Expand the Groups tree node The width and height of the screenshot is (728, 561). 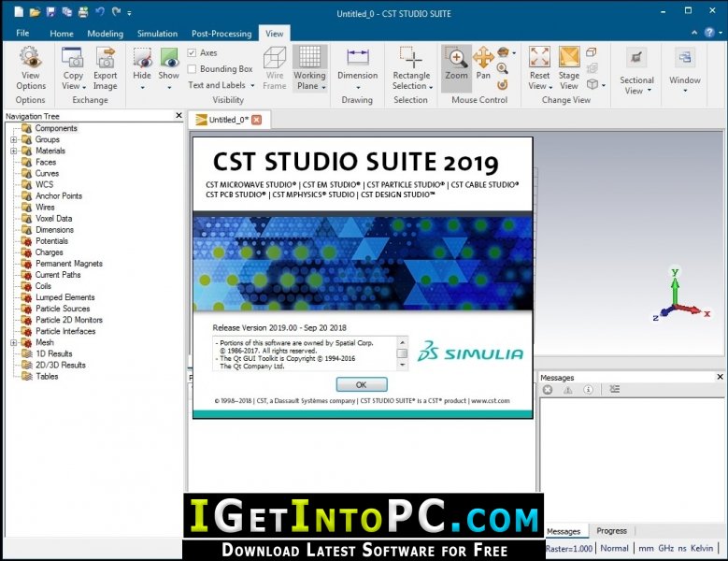(x=13, y=139)
